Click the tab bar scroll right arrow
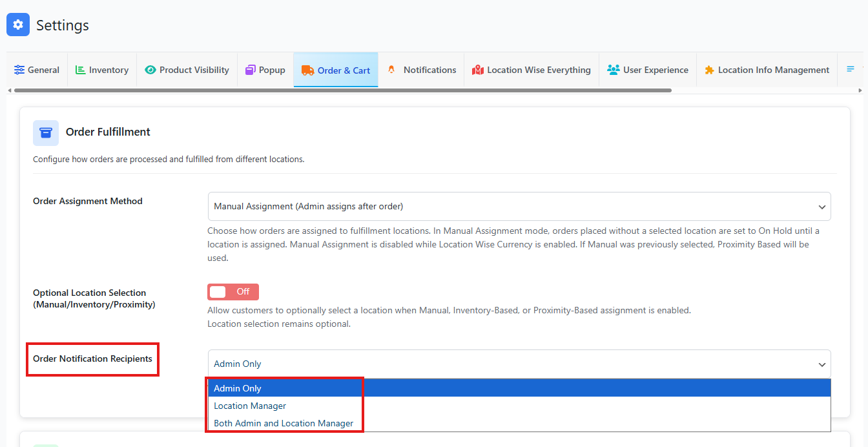 (x=860, y=90)
